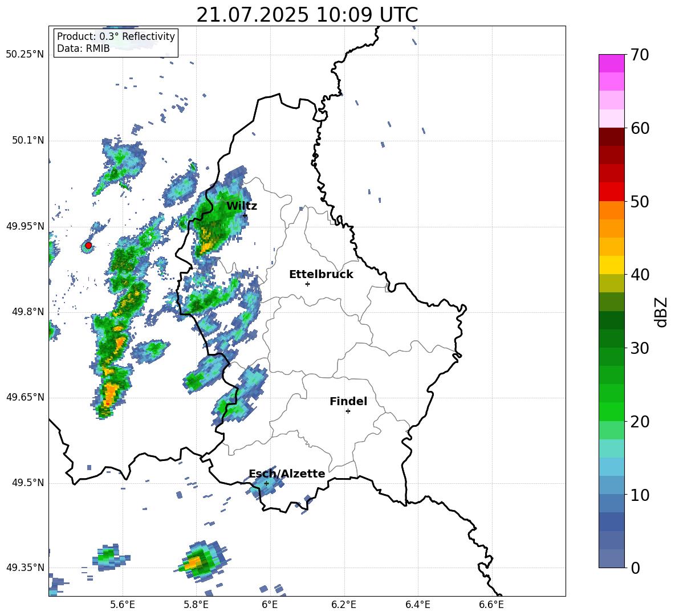Click the 50.25°N latitude label

coord(25,55)
